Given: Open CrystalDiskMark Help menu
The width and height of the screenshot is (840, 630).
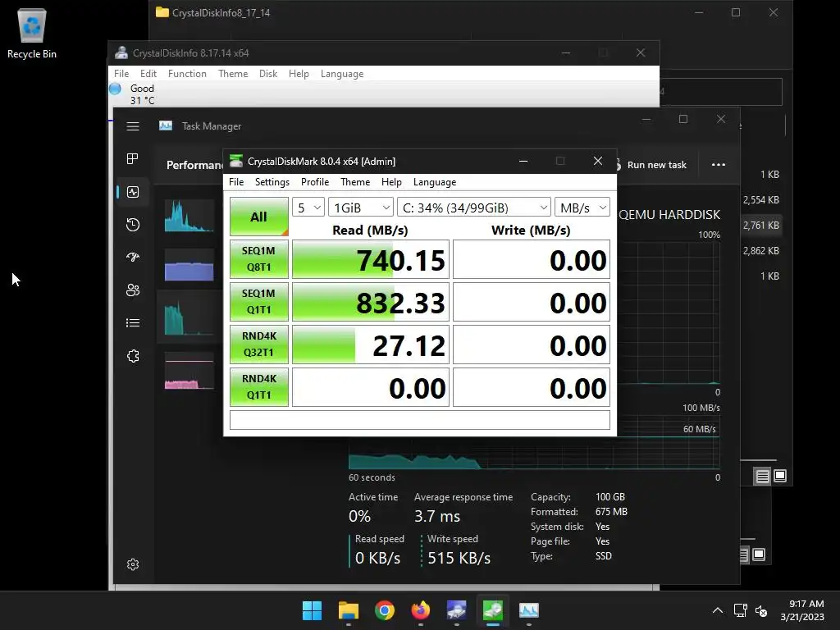Looking at the screenshot, I should tap(391, 182).
